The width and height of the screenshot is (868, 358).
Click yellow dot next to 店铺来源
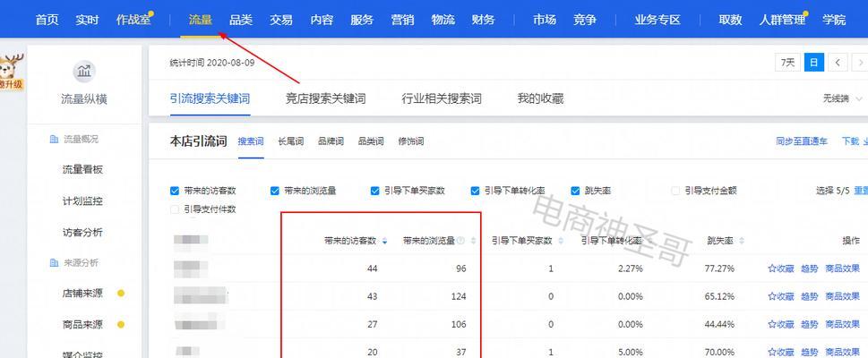[121, 294]
